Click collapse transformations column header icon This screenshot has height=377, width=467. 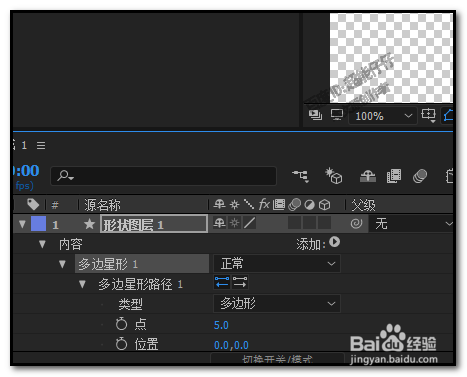click(235, 204)
